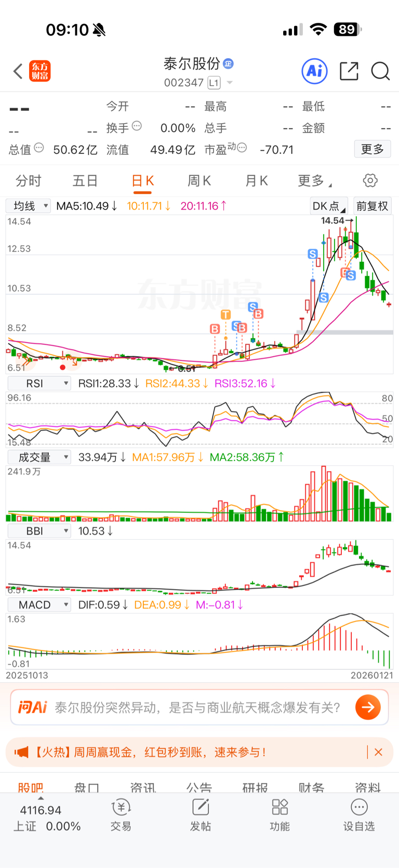Tap the orange T marker on chart
The width and height of the screenshot is (399, 868).
(225, 315)
